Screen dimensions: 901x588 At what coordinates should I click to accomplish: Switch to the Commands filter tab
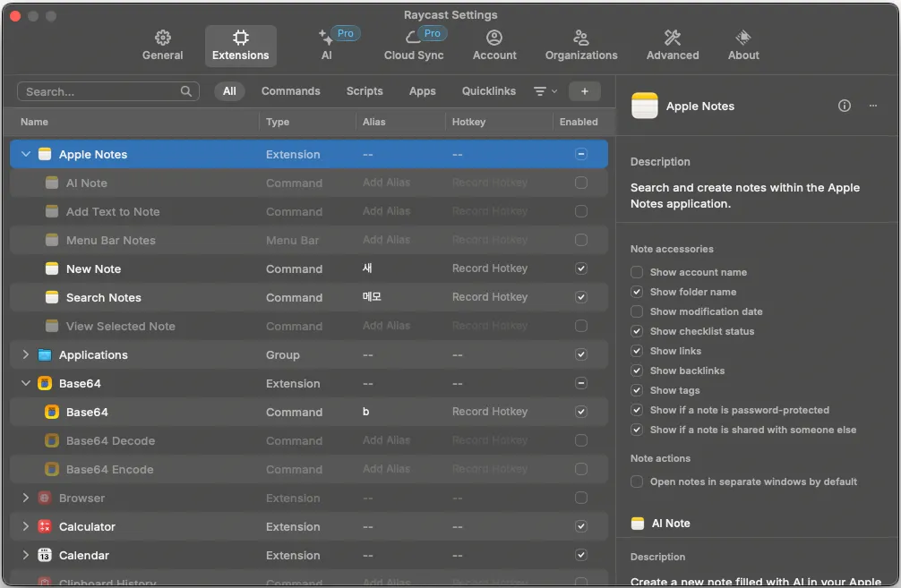pos(290,91)
